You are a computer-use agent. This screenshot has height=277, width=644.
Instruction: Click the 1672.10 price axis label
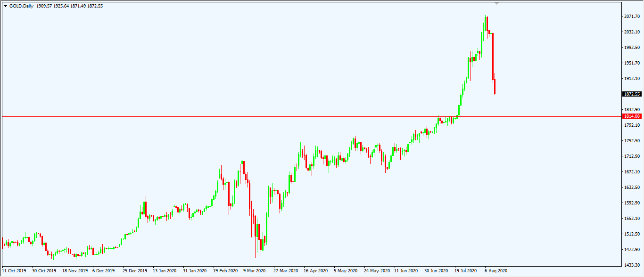[632, 172]
